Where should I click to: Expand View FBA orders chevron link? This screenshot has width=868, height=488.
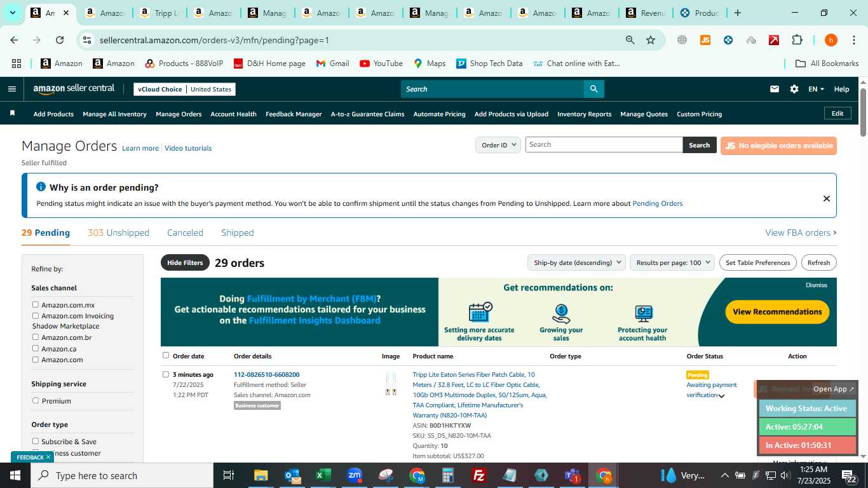(801, 233)
